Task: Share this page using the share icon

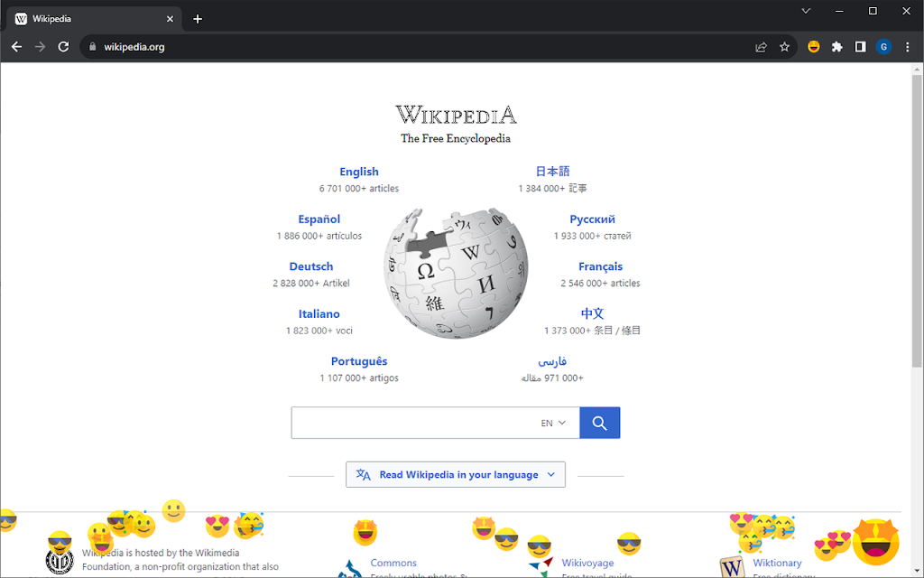Action: [761, 47]
